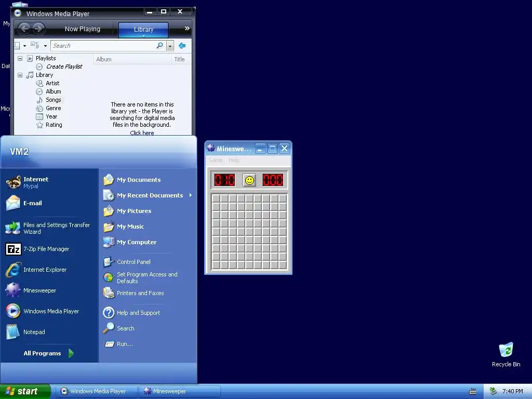
Task: Click the Media Player back arrow button
Action: (x=24, y=29)
